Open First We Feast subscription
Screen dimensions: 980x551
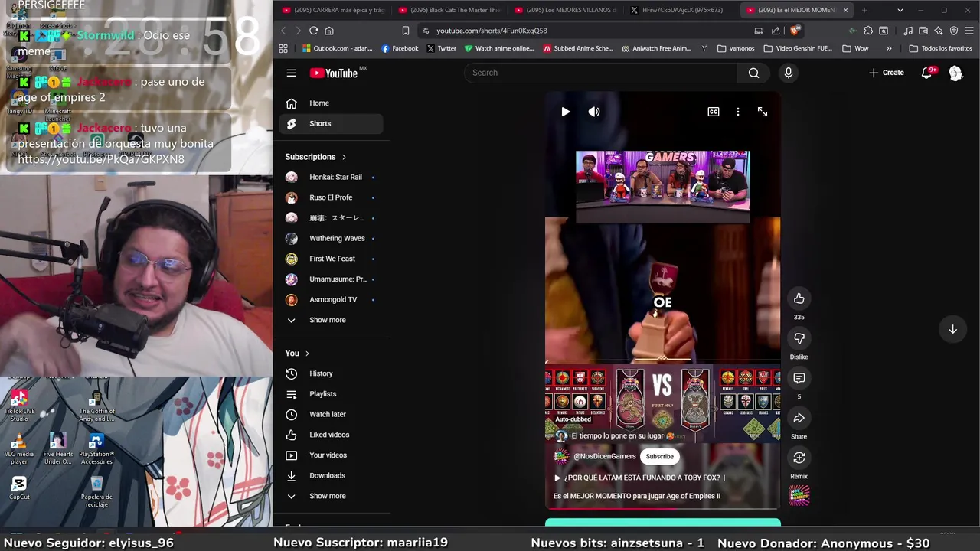click(x=331, y=259)
